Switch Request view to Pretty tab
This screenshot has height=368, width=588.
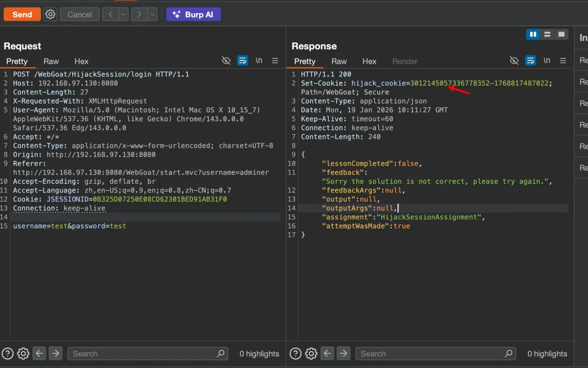coord(17,61)
